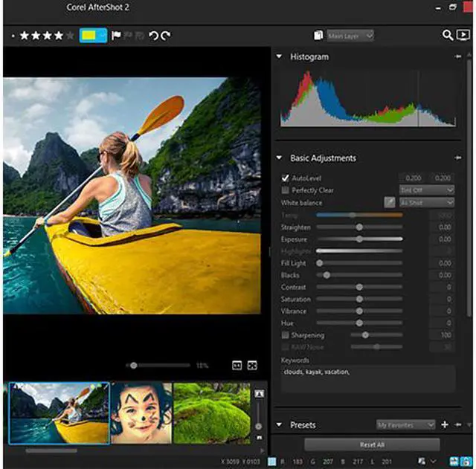This screenshot has height=469, width=476.
Task: Click the Saturation slider handle
Action: pos(359,299)
